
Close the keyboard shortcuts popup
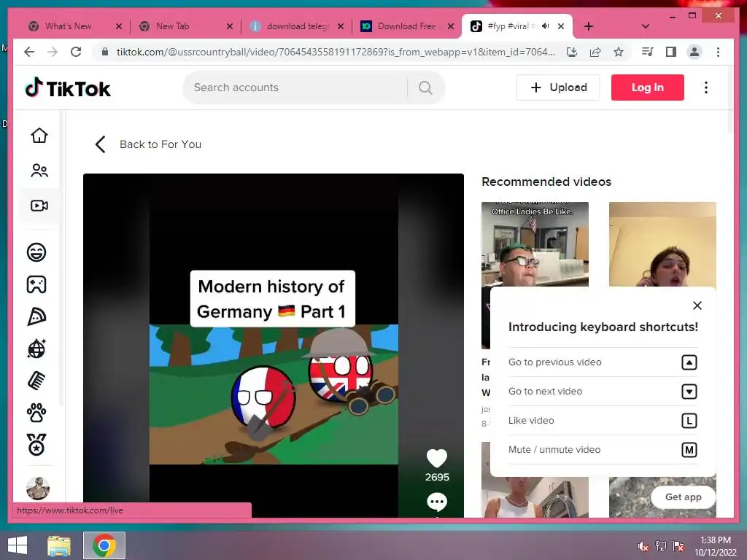click(697, 306)
